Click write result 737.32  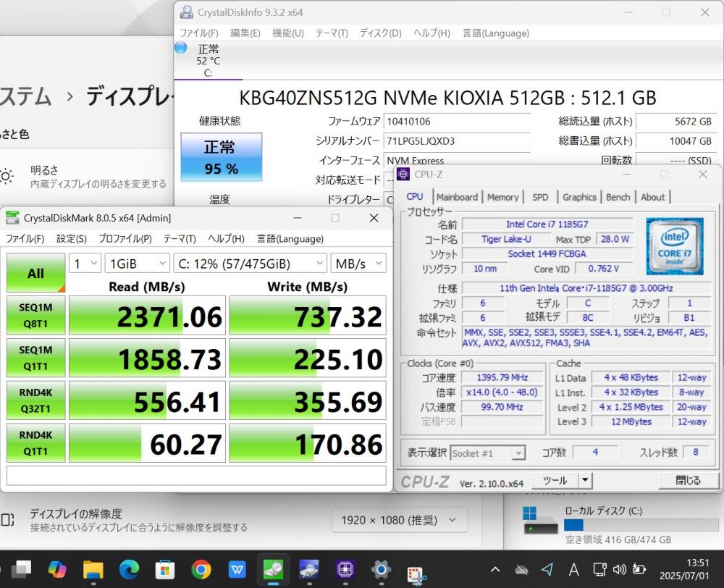(x=308, y=316)
